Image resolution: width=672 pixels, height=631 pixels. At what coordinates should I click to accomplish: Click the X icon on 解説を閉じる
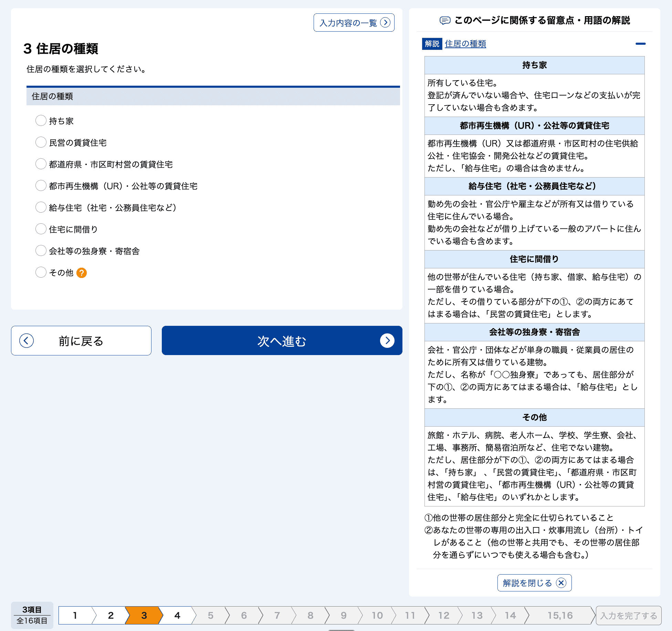(x=561, y=583)
